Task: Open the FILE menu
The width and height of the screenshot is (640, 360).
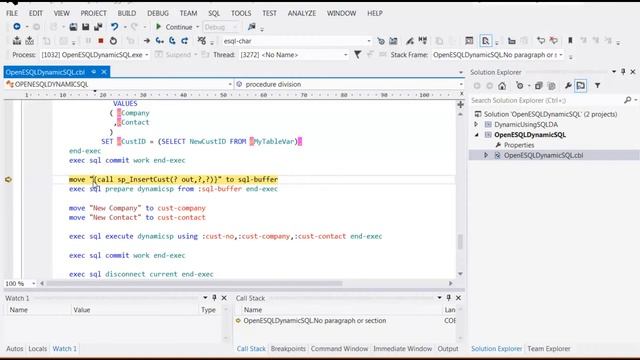Action: tap(12, 13)
